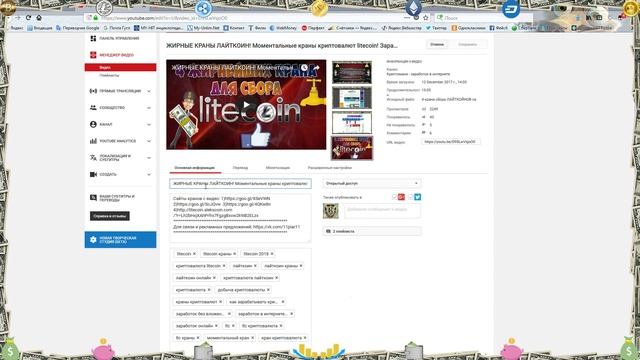Click the Ваши субтитры и переводы icon

pos(93,198)
